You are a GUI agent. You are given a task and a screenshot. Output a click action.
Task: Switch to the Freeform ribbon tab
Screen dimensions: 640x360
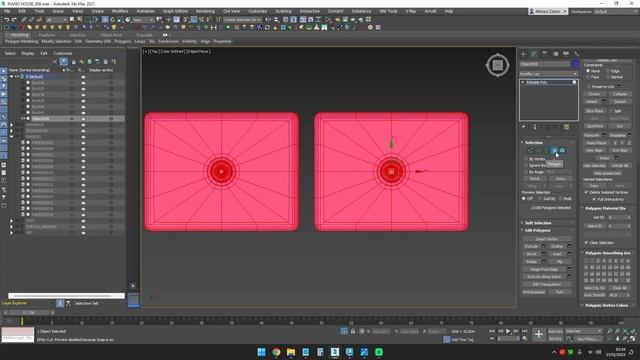point(47,35)
